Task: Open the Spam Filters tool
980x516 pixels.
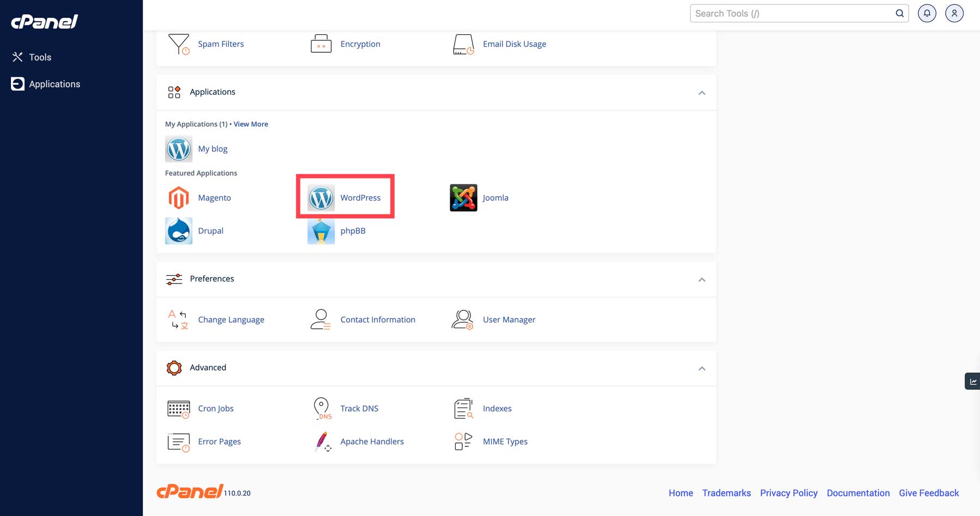Action: (x=221, y=44)
